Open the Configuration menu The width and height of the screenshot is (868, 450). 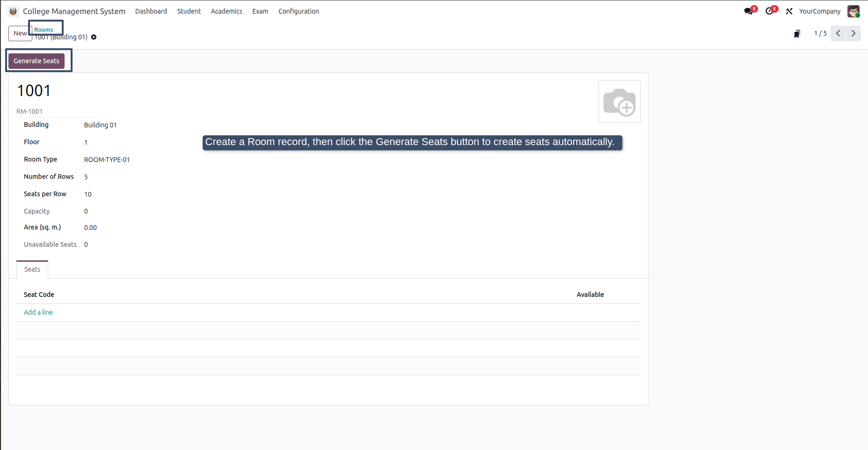299,11
